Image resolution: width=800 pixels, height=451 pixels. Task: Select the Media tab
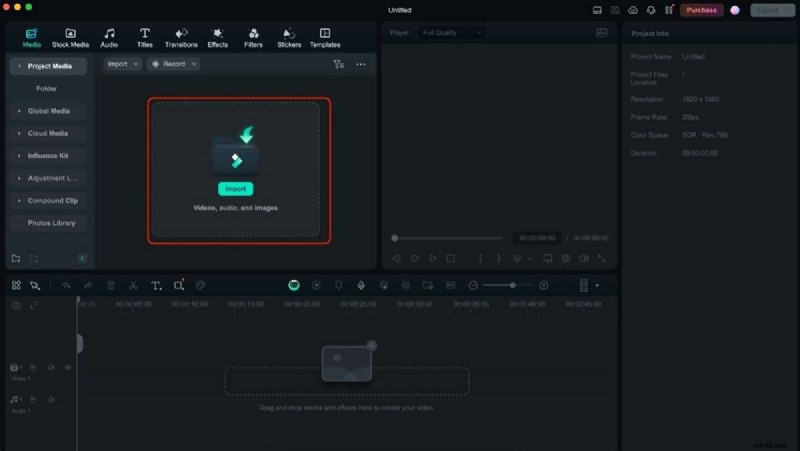(x=32, y=38)
